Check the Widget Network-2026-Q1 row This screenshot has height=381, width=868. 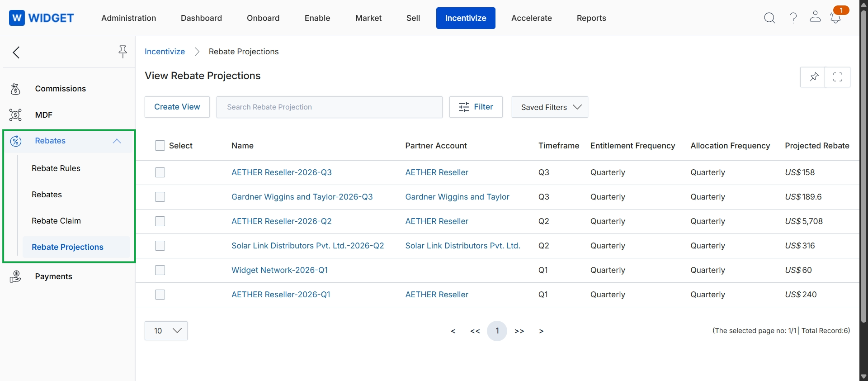pos(160,270)
